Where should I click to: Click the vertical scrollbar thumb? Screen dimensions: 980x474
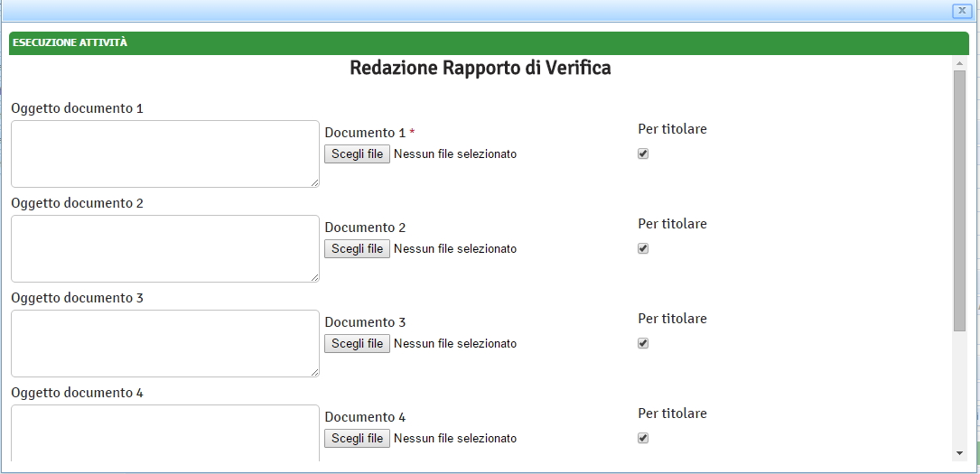pos(959,199)
